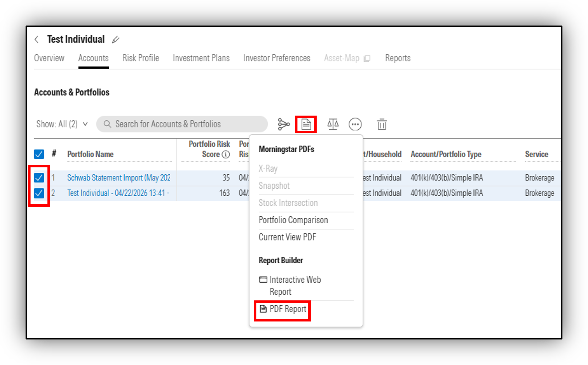The width and height of the screenshot is (588, 365).
Task: Click the magnifier icon in search box
Action: click(107, 124)
